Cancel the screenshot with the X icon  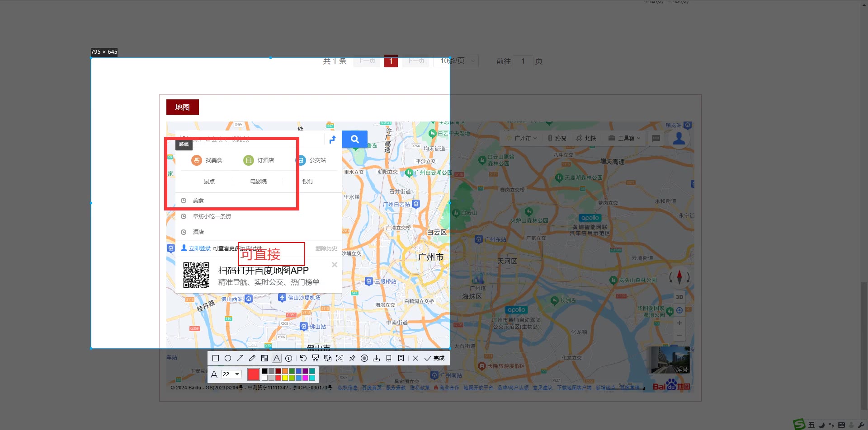coord(415,358)
